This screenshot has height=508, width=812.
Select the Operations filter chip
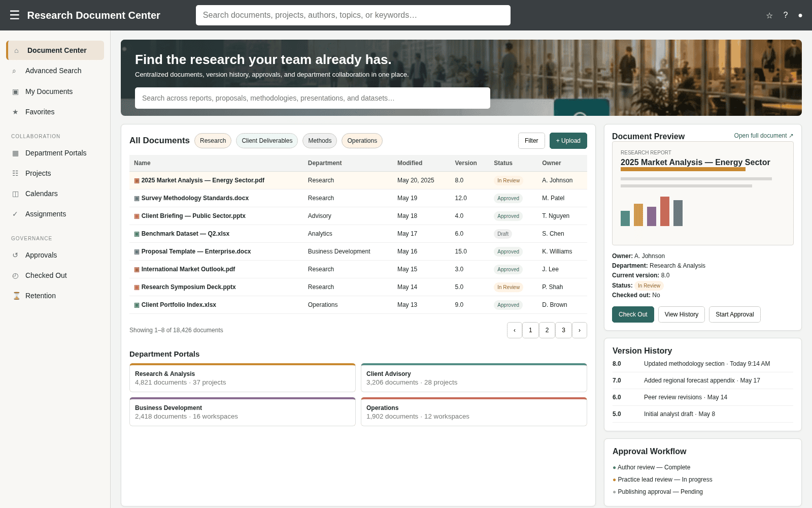[362, 141]
